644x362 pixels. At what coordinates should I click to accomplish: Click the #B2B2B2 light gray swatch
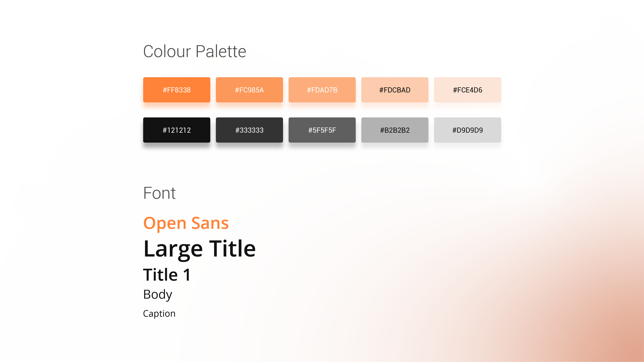coord(395,130)
